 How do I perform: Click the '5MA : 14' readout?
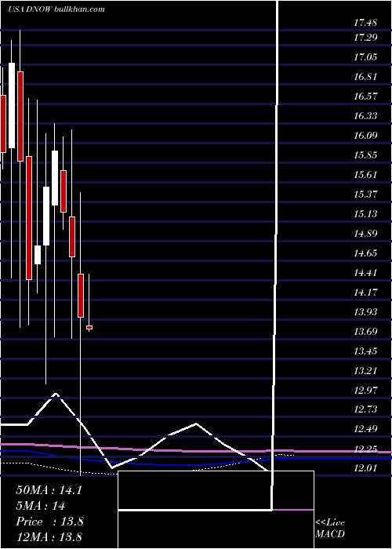pyautogui.click(x=41, y=506)
